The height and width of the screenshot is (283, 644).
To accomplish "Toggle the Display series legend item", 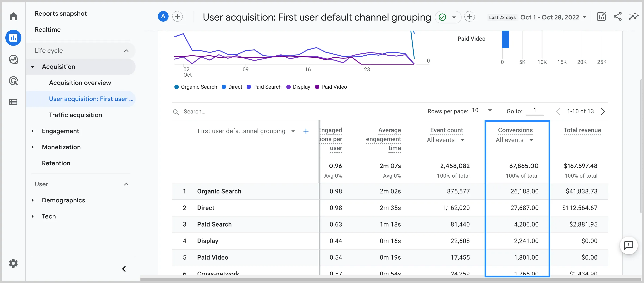I will pos(298,87).
